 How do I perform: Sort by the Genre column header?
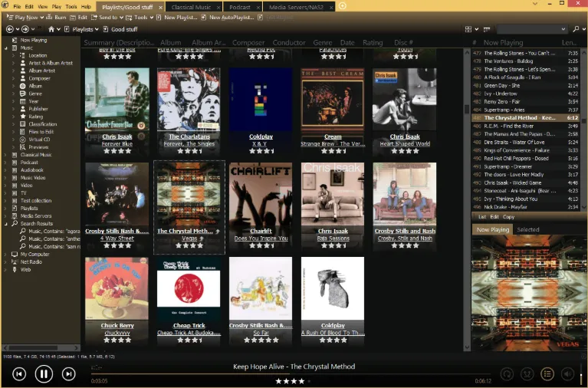pyautogui.click(x=323, y=43)
